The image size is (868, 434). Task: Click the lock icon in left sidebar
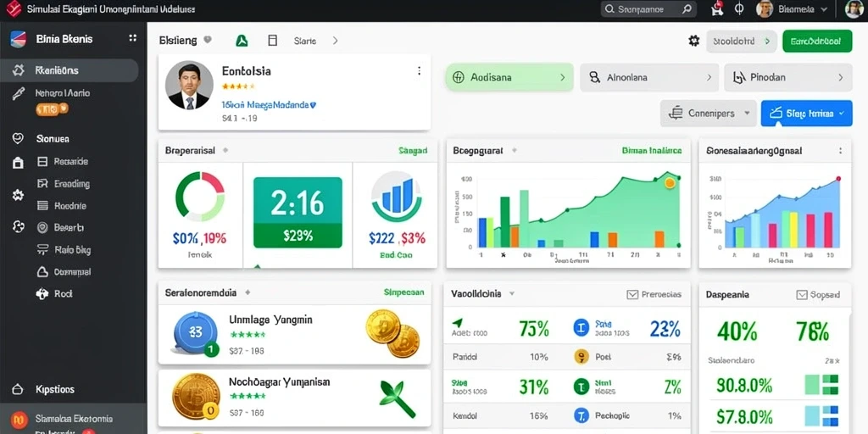[18, 163]
